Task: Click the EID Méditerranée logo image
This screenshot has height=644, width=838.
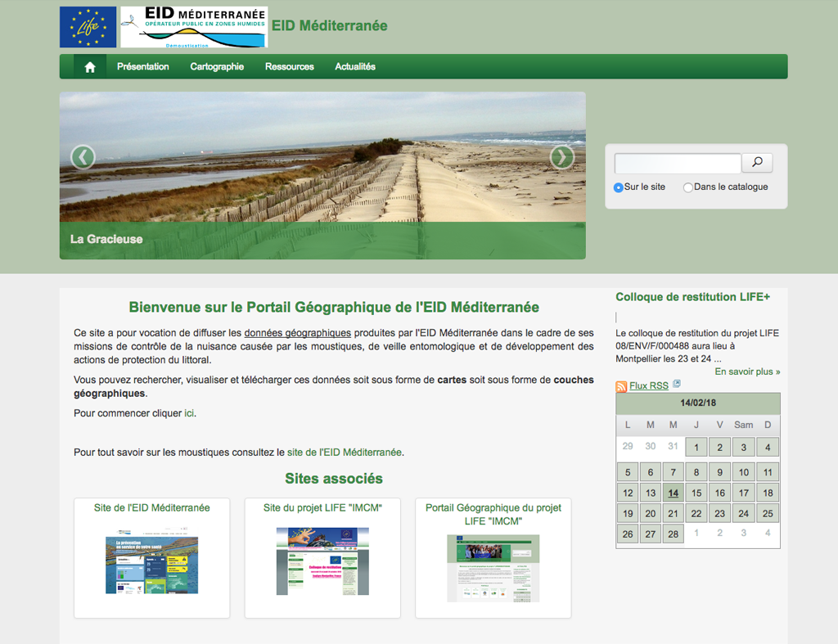Action: pos(194,27)
